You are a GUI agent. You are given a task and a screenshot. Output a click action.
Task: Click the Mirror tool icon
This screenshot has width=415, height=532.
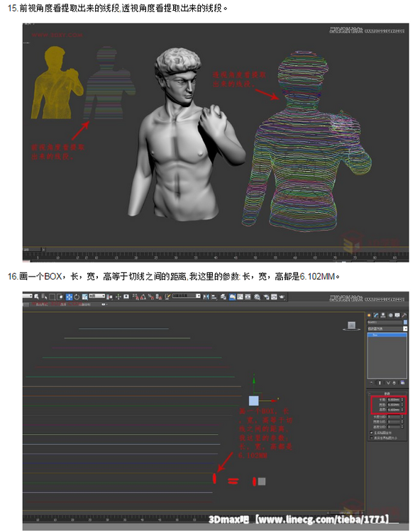(206, 297)
